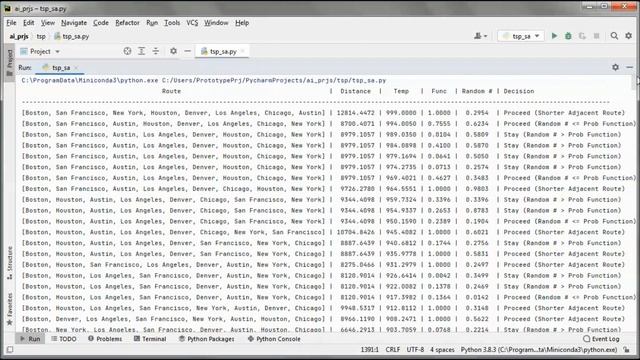
Task: Open IDE settings gear in toolbar
Action: tap(629, 36)
